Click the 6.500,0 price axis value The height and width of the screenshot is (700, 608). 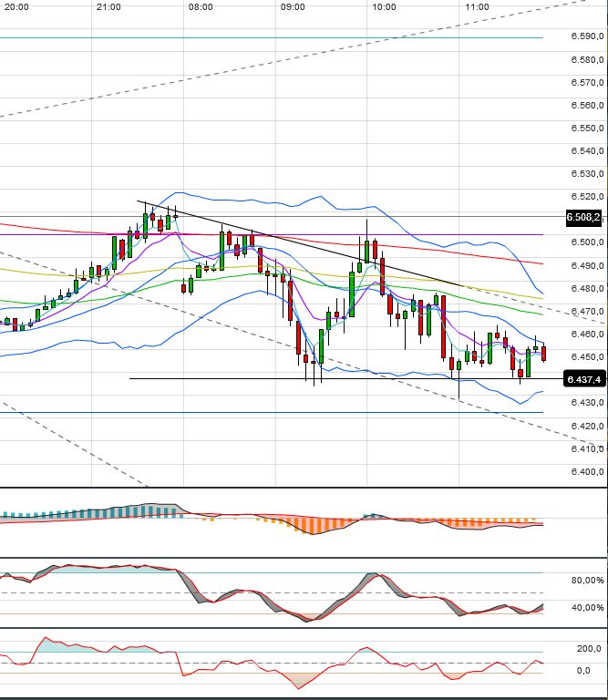point(587,242)
